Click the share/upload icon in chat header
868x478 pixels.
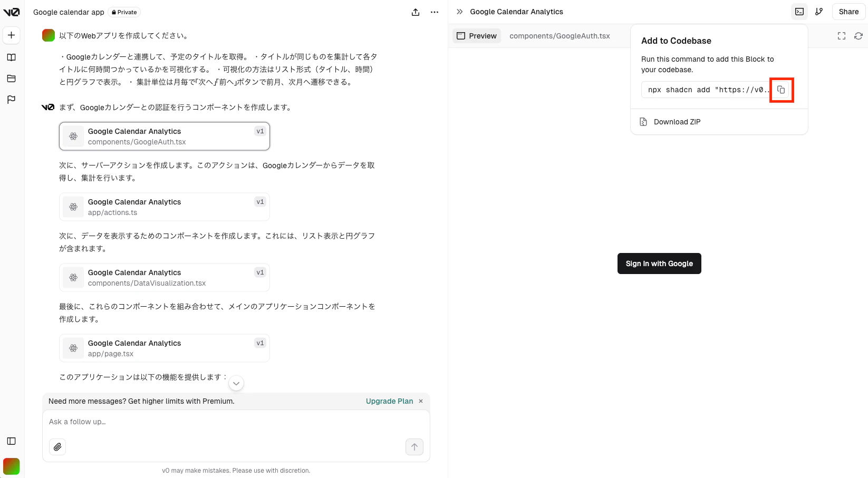pyautogui.click(x=416, y=12)
